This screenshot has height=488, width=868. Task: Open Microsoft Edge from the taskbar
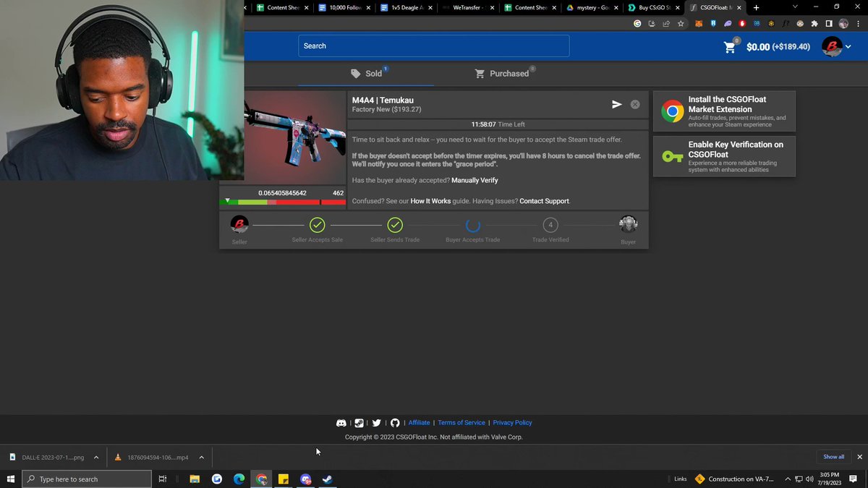point(239,479)
